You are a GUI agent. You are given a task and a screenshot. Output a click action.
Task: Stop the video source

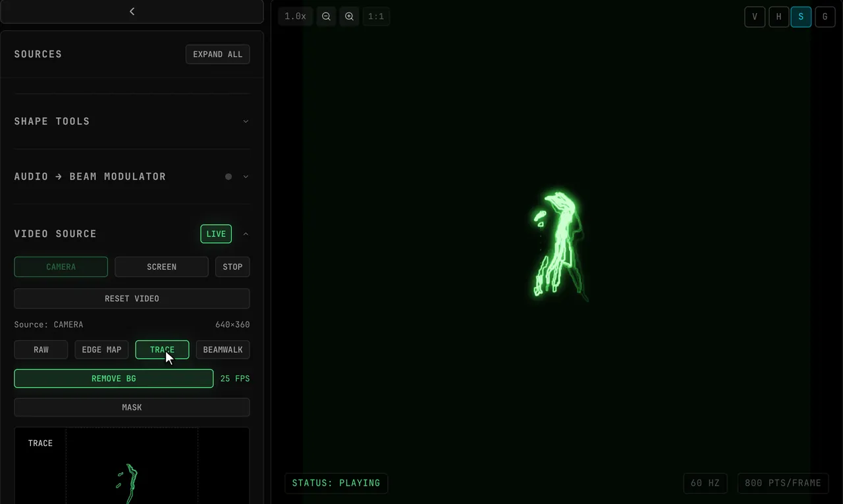232,266
